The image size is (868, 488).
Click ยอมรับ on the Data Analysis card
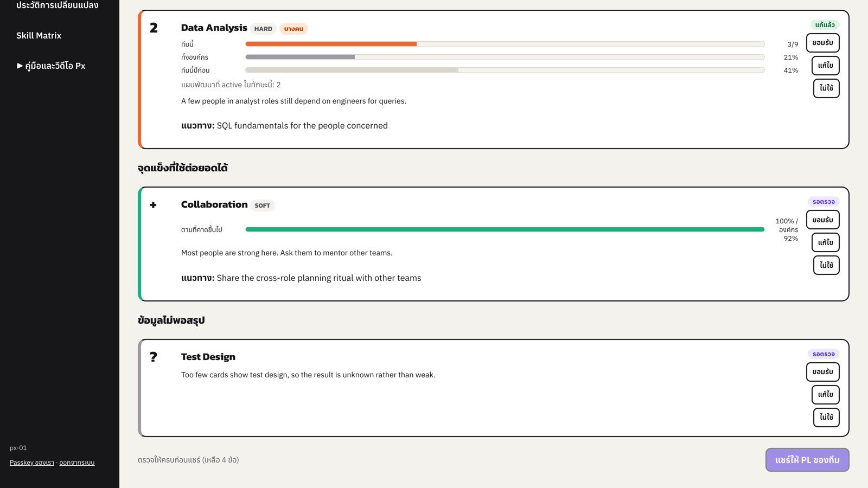[x=822, y=43]
